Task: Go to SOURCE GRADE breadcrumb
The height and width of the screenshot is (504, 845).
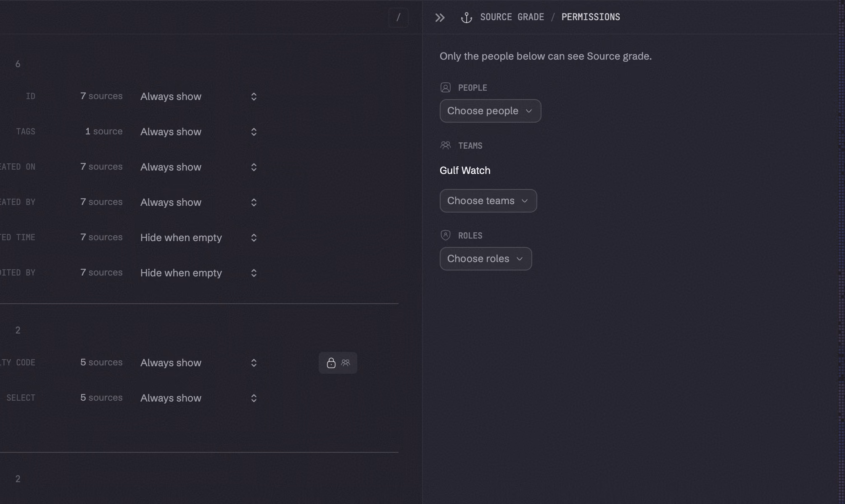Action: click(512, 17)
